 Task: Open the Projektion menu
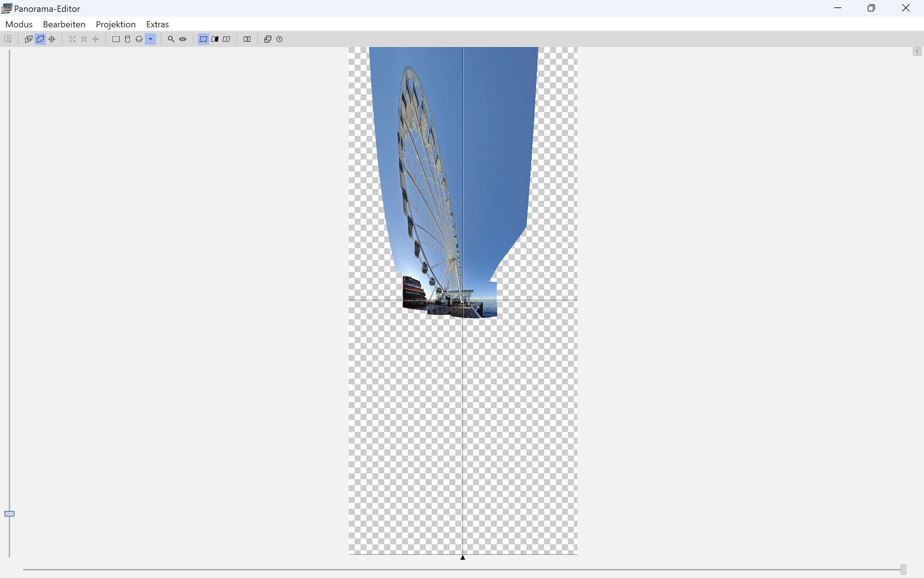point(115,24)
